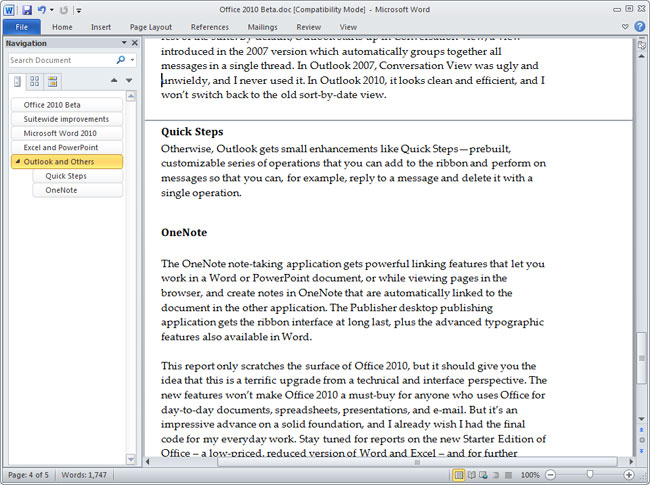The height and width of the screenshot is (485, 650).
Task: Switch to Full Screen Reading view
Action: (x=472, y=475)
